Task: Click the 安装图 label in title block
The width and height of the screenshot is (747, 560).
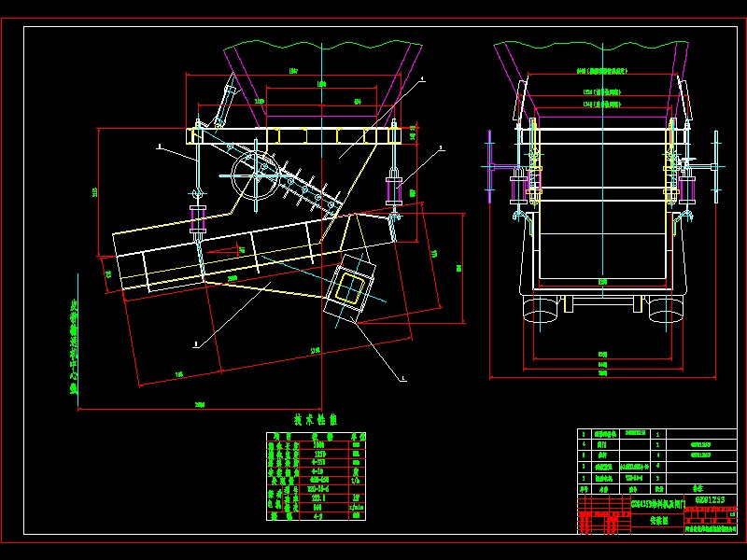Action: [659, 521]
